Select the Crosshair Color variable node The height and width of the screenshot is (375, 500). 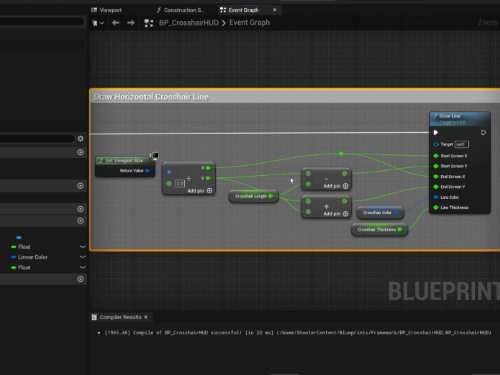click(x=380, y=213)
